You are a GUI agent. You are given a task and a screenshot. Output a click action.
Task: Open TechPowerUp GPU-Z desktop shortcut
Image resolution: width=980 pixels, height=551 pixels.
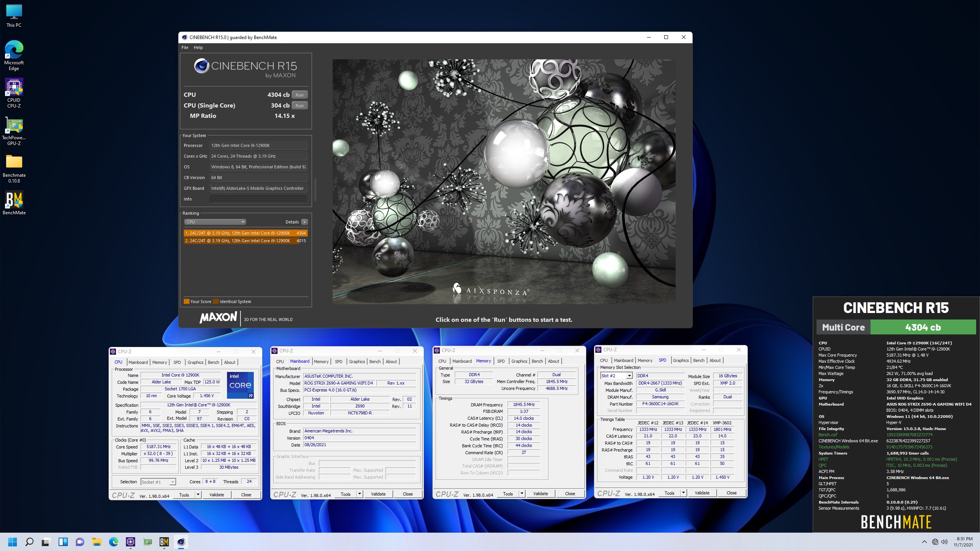pos(14,131)
